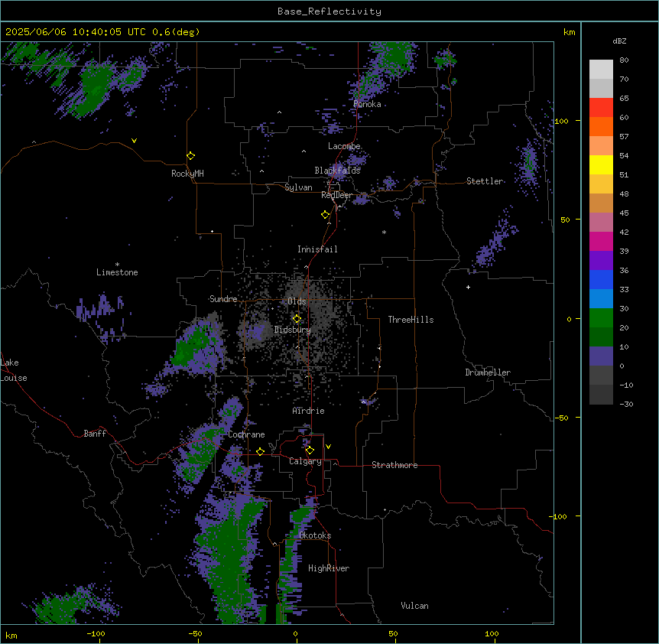The image size is (659, 644).
Task: Click the Limestone label
Action: (x=117, y=272)
